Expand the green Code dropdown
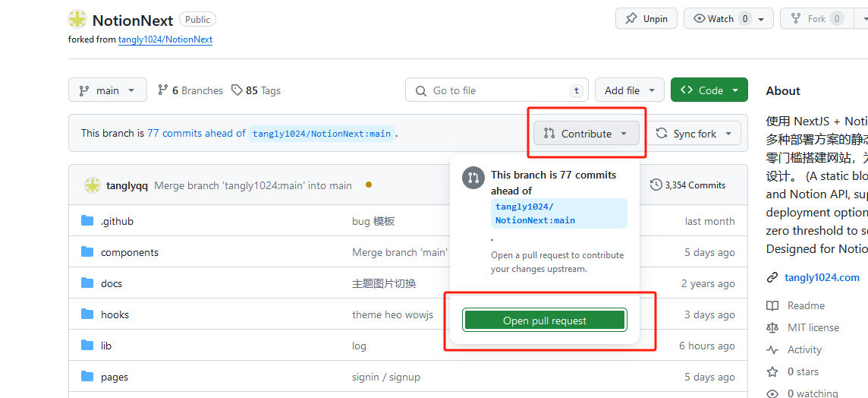868x398 pixels. (709, 90)
